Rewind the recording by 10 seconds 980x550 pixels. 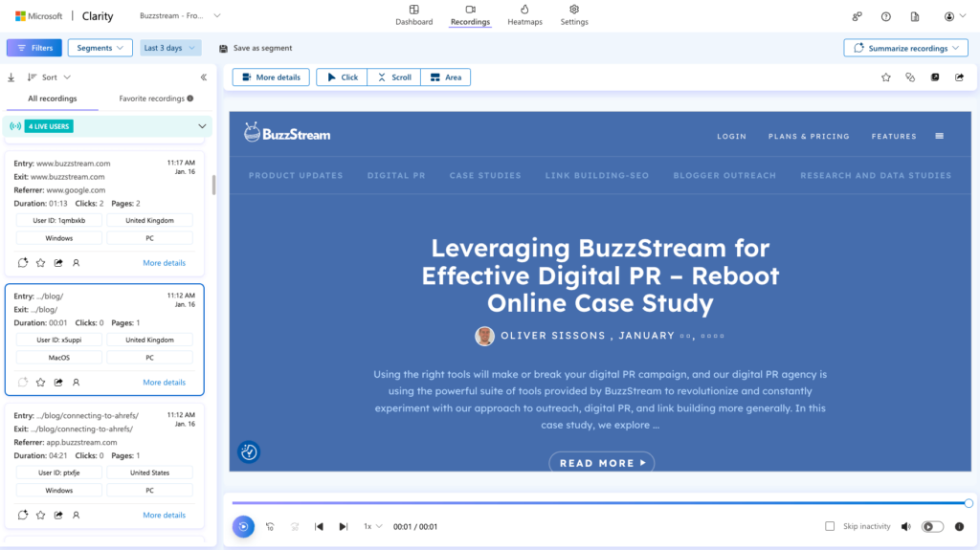(x=271, y=526)
